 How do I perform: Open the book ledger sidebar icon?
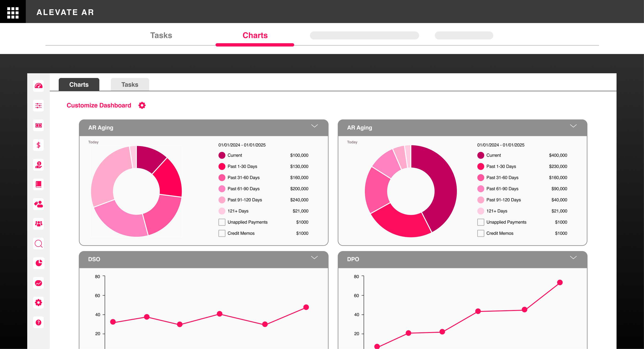(39, 185)
